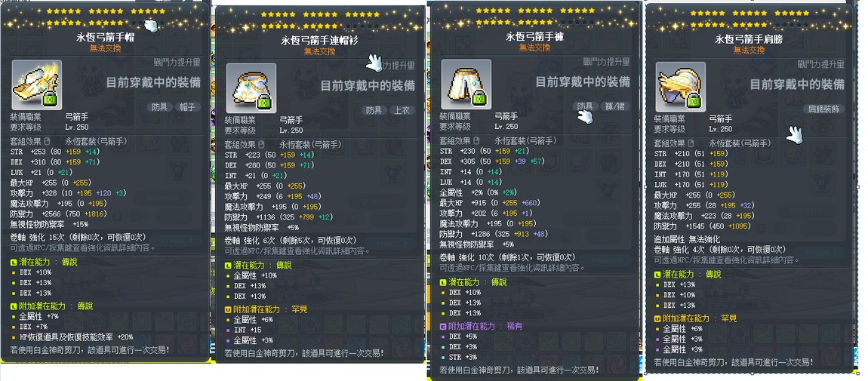
Task: Select the white pants item icon
Action: point(466,84)
